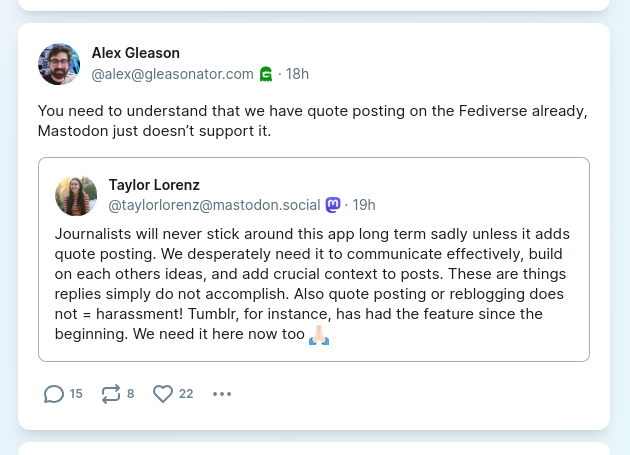The image size is (630, 455).
Task: Click the Taylor Lorenz display name
Action: 154,185
